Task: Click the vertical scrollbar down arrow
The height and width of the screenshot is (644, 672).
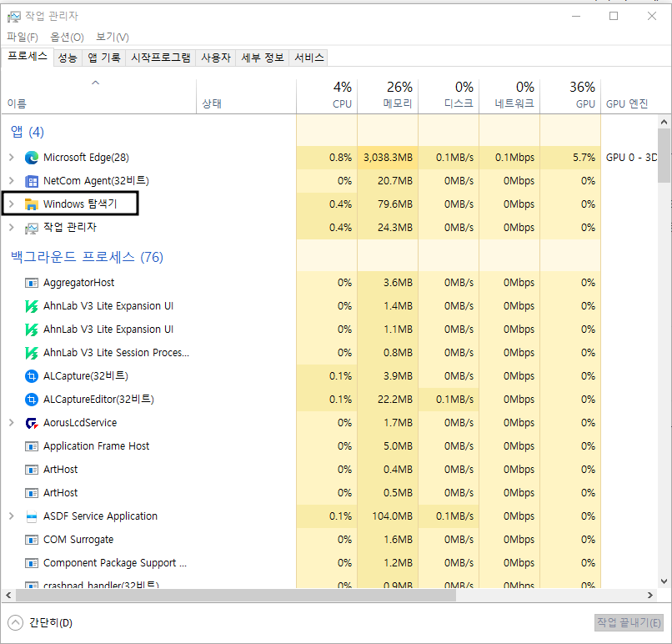Action: click(x=664, y=581)
